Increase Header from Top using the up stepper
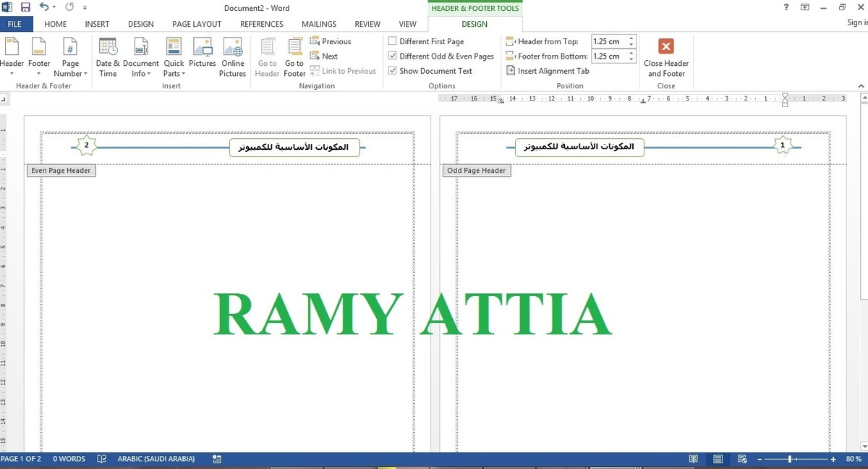Screen dimensions: 868x469 (630, 38)
